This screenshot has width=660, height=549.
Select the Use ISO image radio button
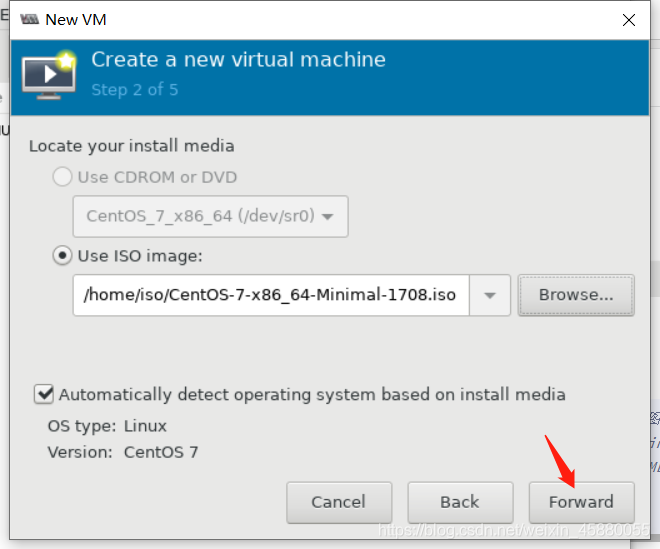pos(62,256)
